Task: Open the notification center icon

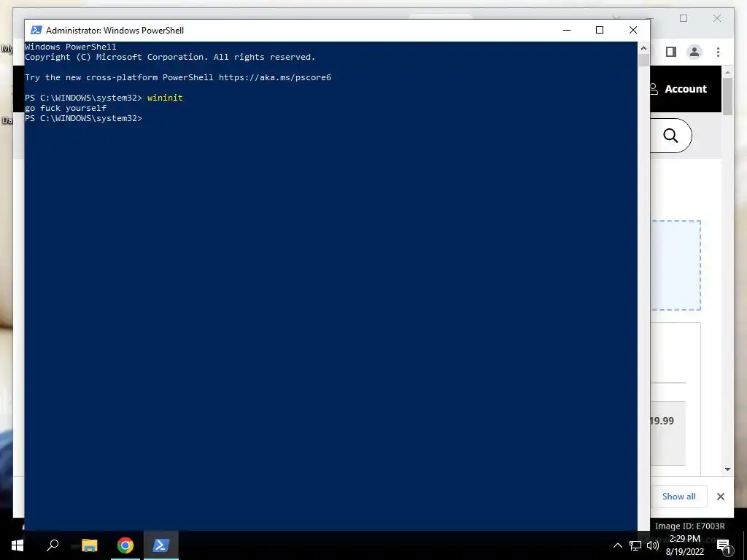Action: point(723,546)
